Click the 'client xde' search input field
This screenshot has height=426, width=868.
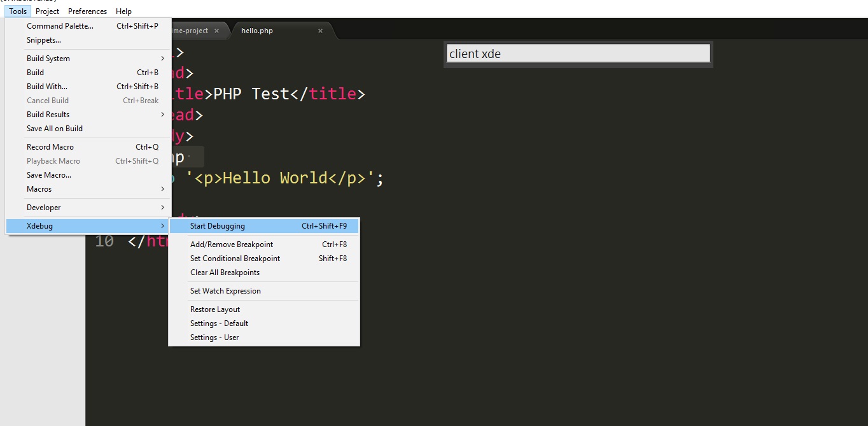pos(578,54)
